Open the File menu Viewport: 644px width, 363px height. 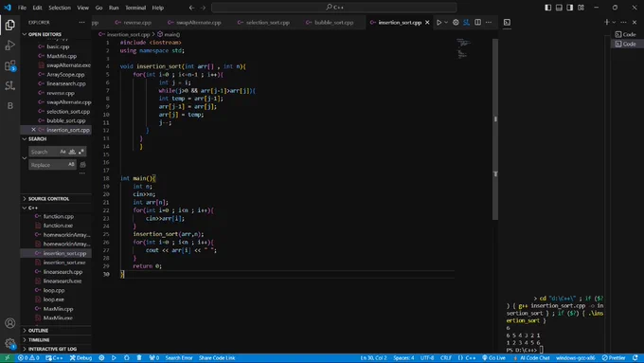(x=22, y=8)
